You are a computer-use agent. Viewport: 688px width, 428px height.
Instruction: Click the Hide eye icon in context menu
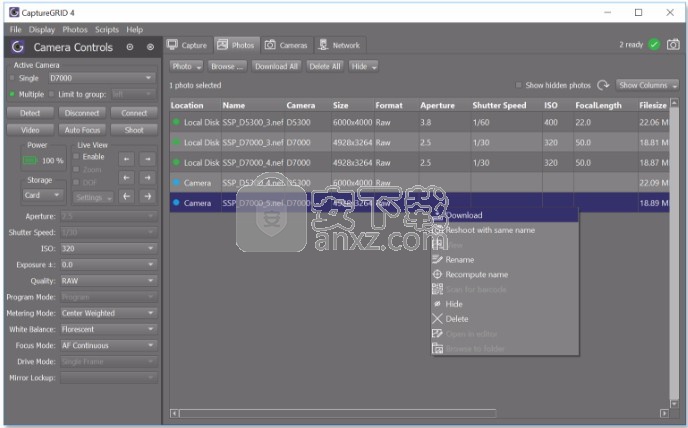[437, 304]
